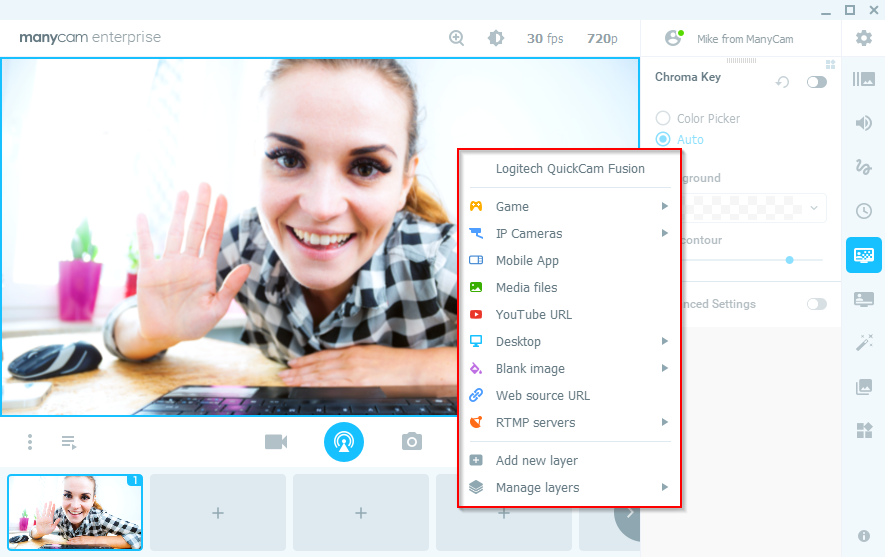
Task: Open the 30 fps frame rate selector
Action: pyautogui.click(x=545, y=38)
